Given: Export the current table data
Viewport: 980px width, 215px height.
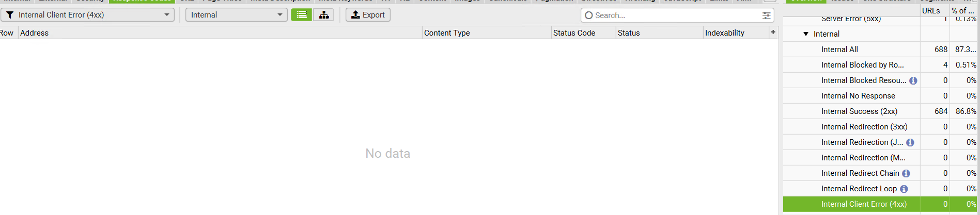Looking at the screenshot, I should 368,14.
